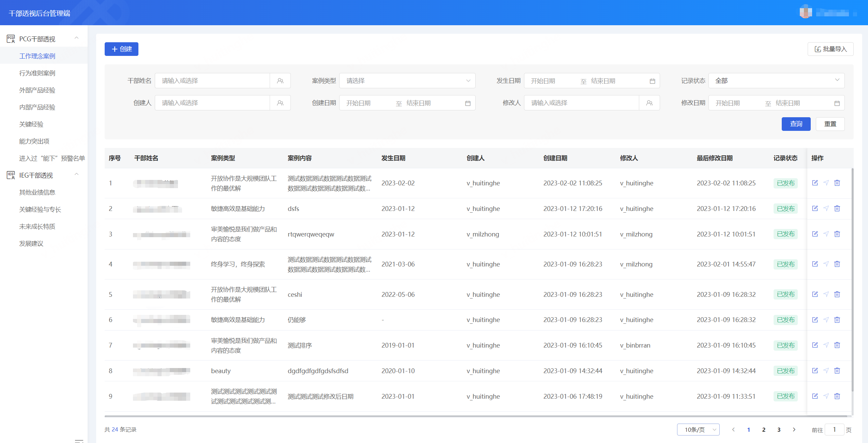
Task: Click calendar icon in 创建日期 range
Action: click(468, 103)
